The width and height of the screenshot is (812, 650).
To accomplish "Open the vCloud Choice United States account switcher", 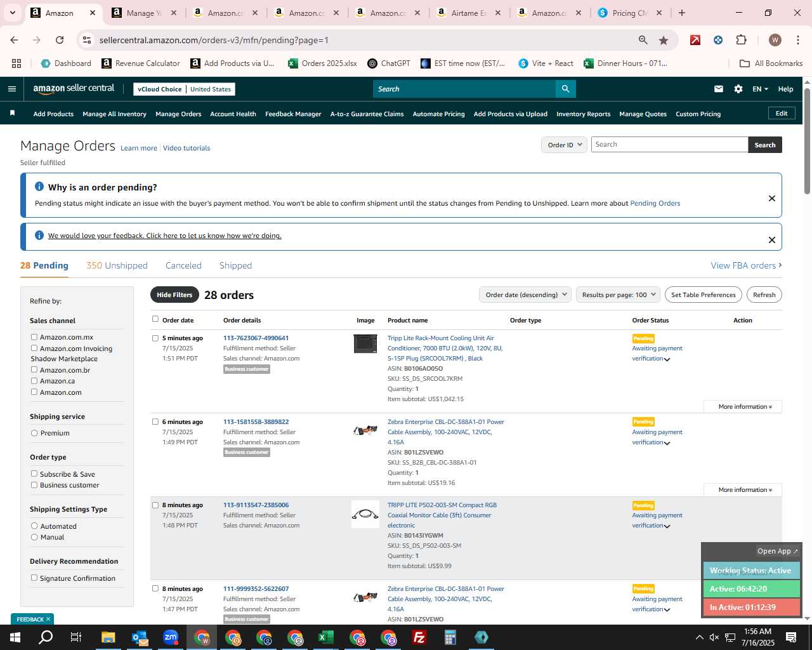I will pyautogui.click(x=184, y=89).
